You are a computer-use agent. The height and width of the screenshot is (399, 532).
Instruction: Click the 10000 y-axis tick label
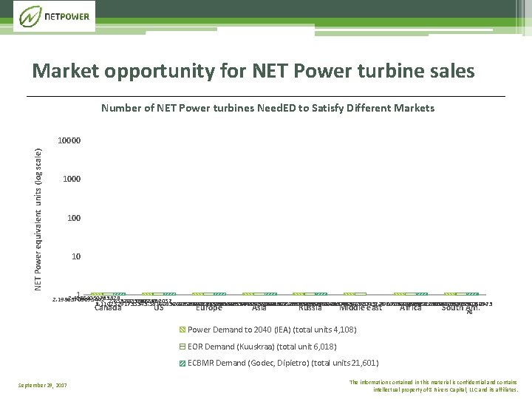click(69, 140)
